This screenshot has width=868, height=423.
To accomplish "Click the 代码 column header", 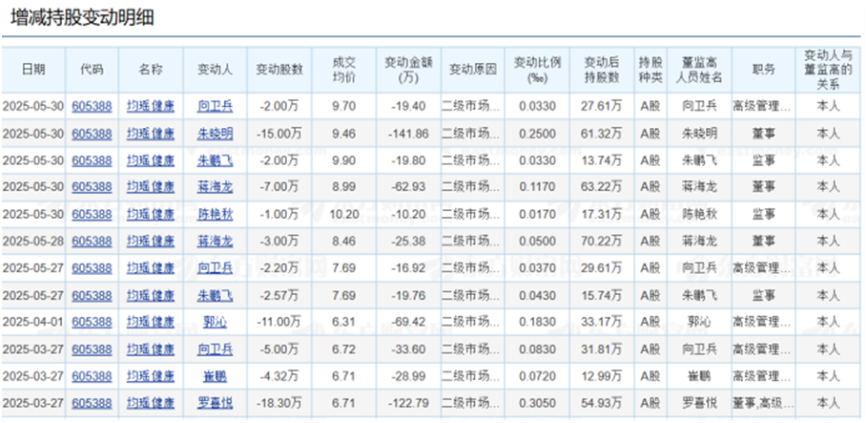I will coord(92,70).
